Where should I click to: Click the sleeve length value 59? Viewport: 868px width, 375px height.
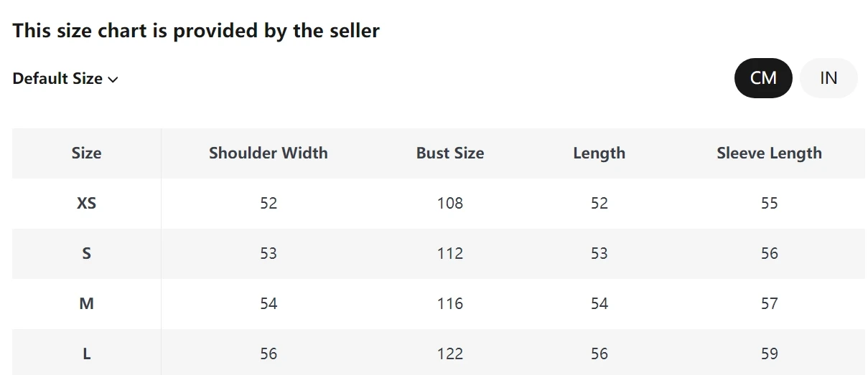coord(770,353)
